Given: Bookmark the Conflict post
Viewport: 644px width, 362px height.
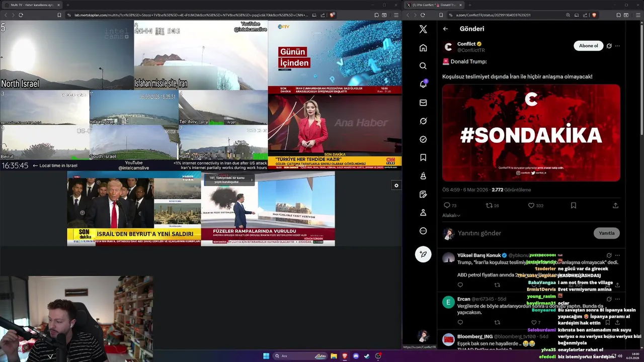Looking at the screenshot, I should (573, 205).
